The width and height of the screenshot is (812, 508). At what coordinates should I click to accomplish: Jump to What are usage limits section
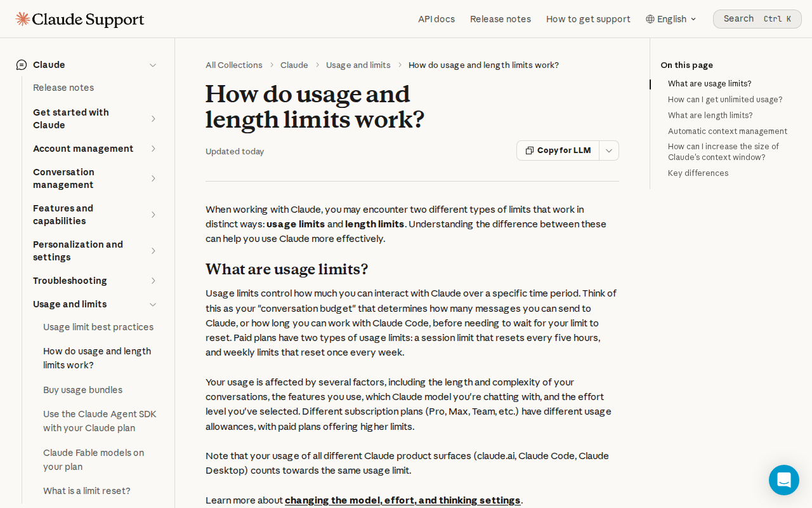(x=710, y=84)
